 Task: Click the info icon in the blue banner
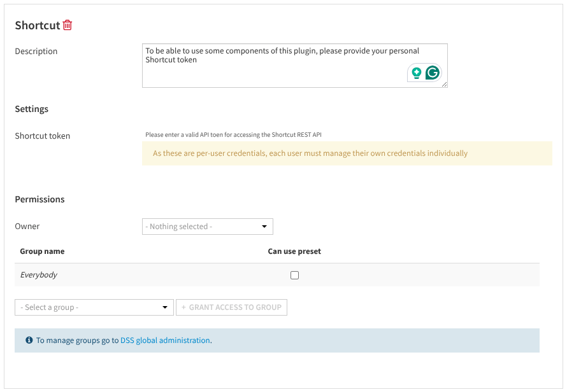29,340
